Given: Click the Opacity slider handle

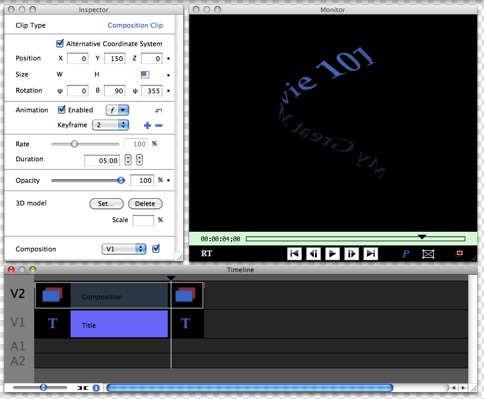Looking at the screenshot, I should pos(121,180).
